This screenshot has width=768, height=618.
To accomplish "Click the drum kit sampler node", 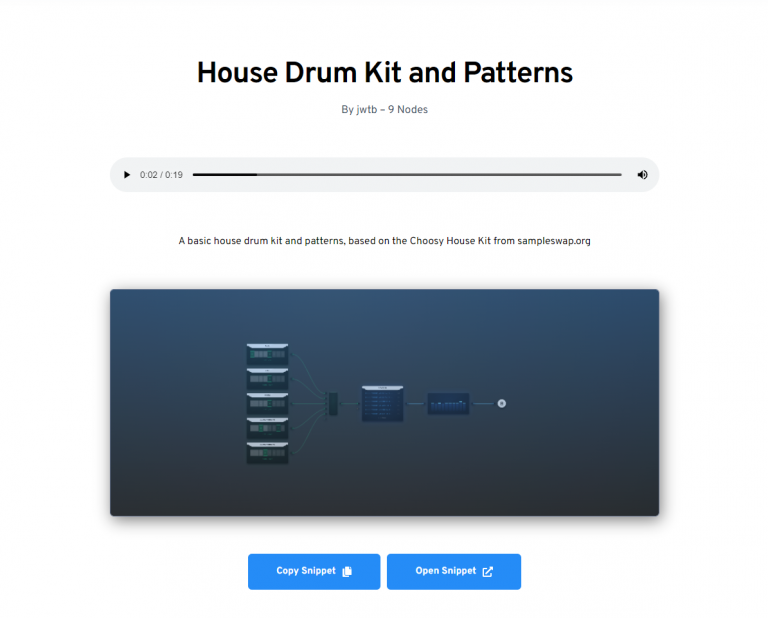I will point(383,404).
